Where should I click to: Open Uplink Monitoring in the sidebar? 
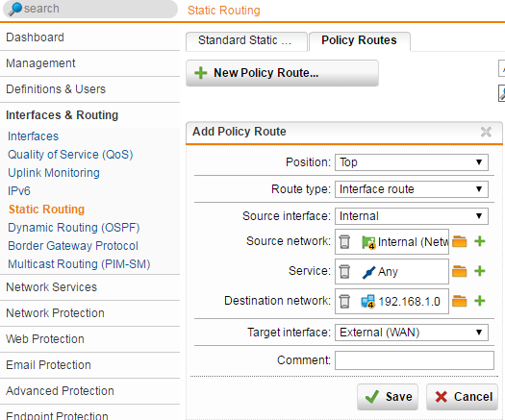coord(54,173)
